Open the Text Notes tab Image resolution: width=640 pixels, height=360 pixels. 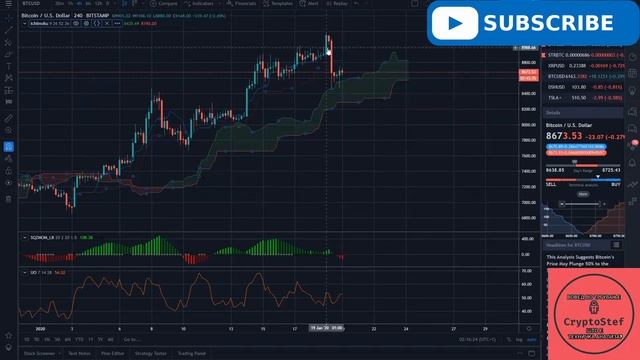click(79, 353)
